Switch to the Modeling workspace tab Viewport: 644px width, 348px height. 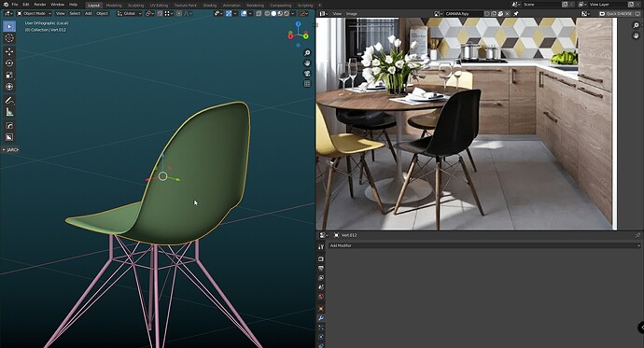point(114,6)
